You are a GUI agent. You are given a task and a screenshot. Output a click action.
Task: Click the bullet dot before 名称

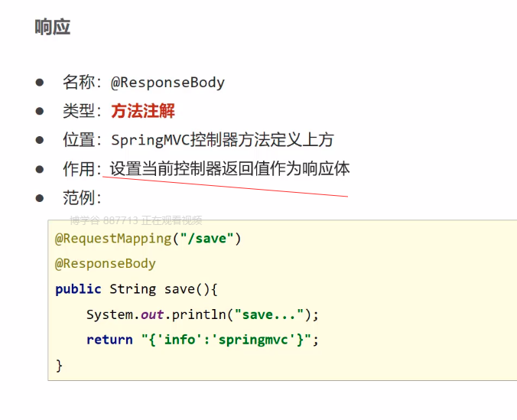(40, 83)
